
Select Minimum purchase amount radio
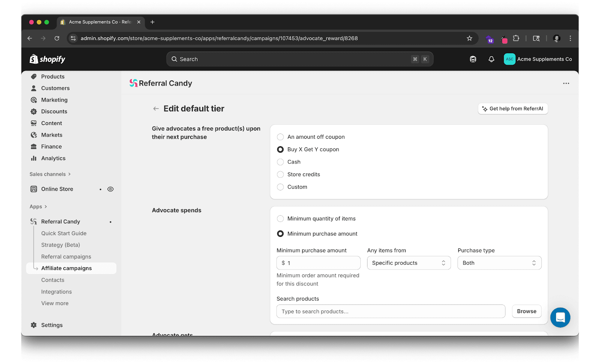[280, 234]
